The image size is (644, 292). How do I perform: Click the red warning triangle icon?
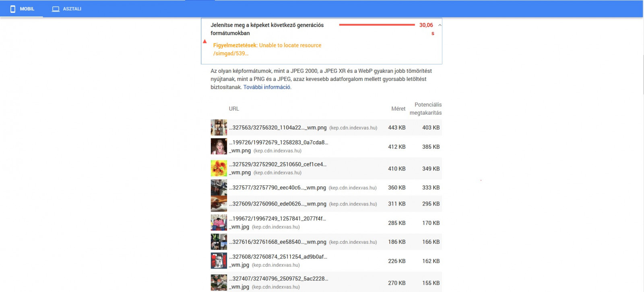tap(205, 41)
